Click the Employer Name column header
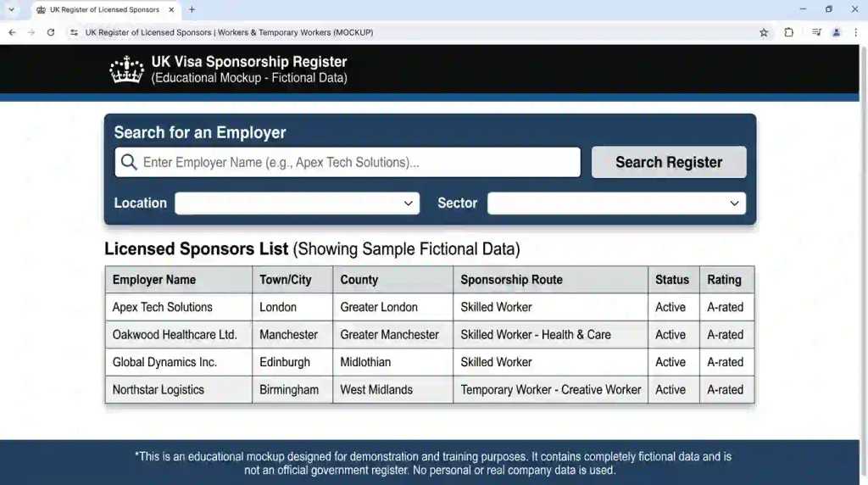 coord(178,280)
